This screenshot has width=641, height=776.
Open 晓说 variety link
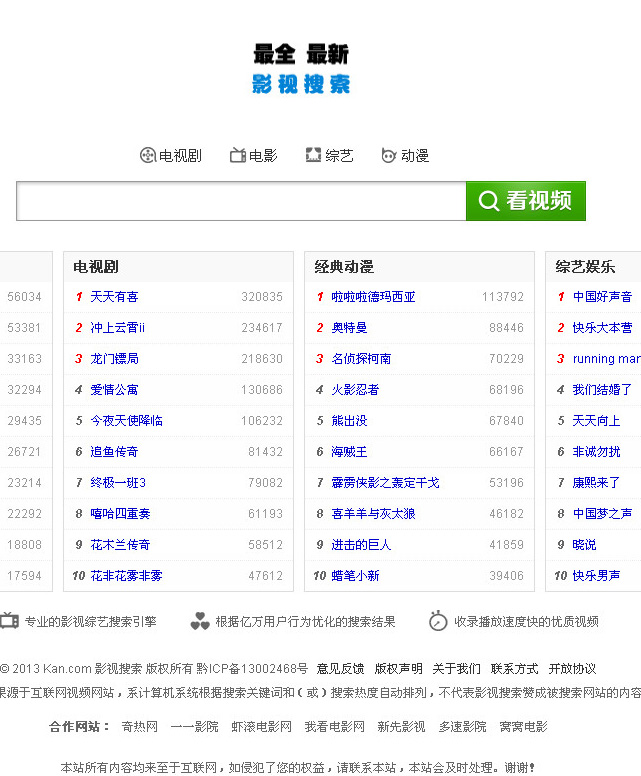(x=585, y=545)
